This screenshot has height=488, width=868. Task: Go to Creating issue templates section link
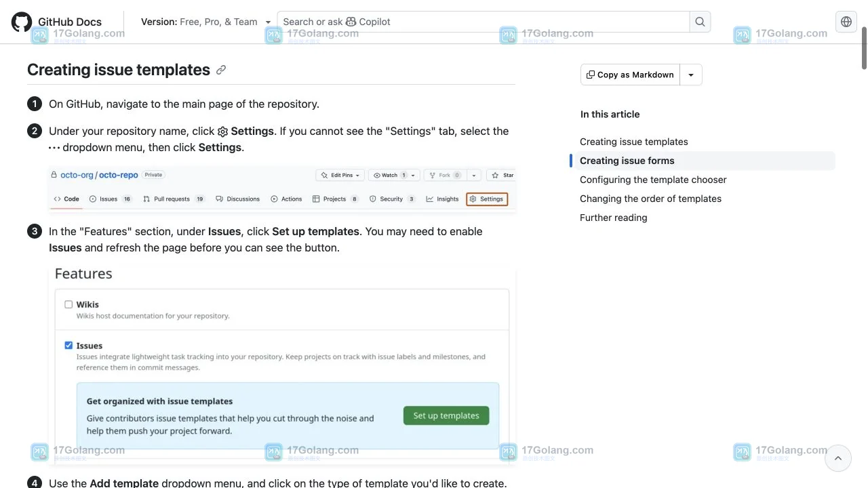634,142
